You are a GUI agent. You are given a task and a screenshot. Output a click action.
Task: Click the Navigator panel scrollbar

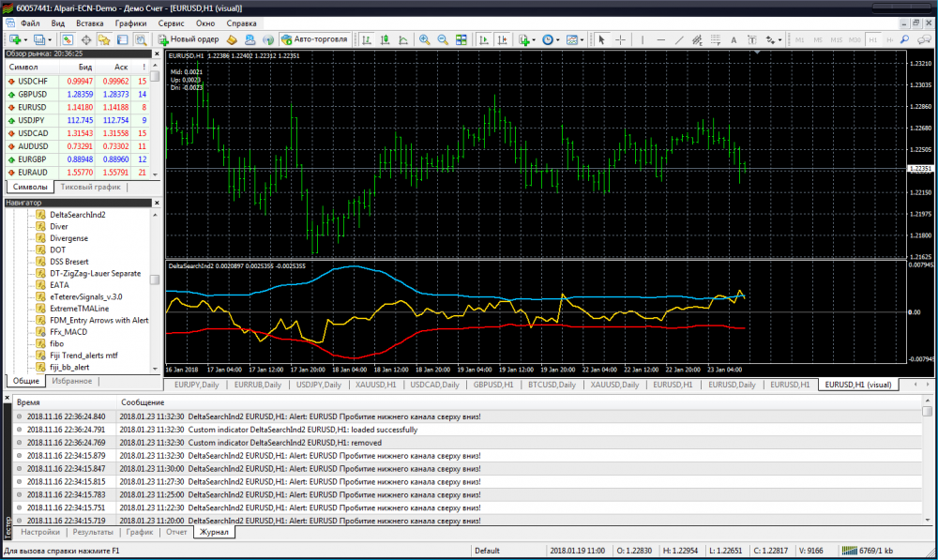(155, 280)
